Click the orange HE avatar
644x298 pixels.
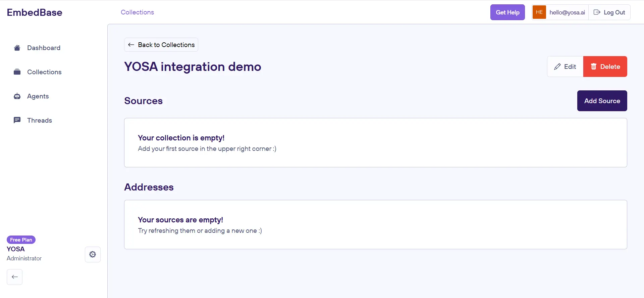(x=539, y=12)
